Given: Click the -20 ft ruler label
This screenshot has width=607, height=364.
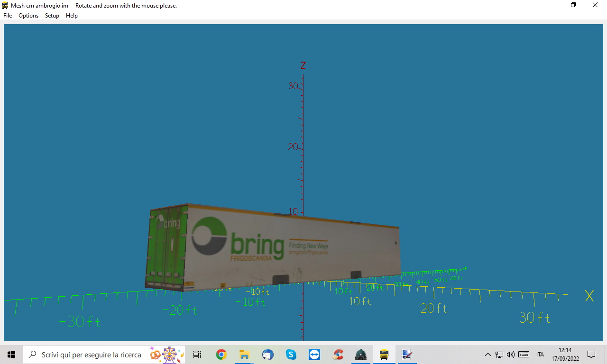Looking at the screenshot, I should coord(180,310).
